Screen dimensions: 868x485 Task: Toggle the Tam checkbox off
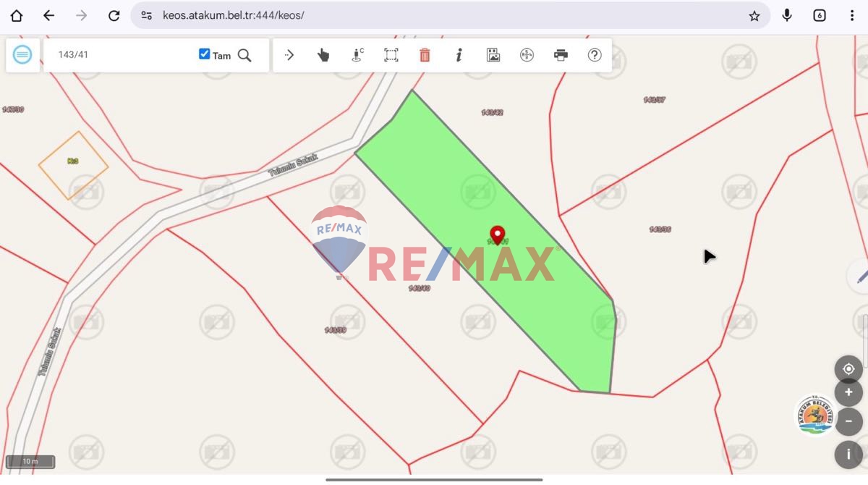pyautogui.click(x=204, y=54)
